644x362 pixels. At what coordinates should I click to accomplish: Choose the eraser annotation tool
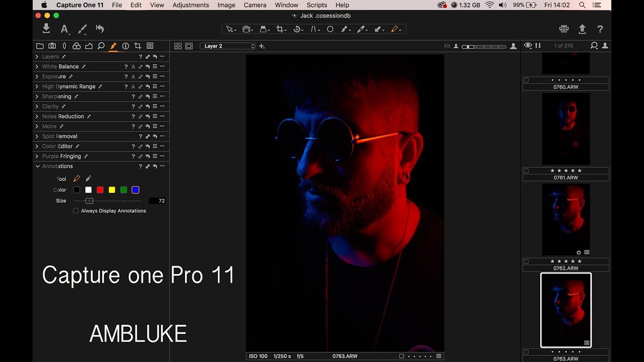coord(89,178)
